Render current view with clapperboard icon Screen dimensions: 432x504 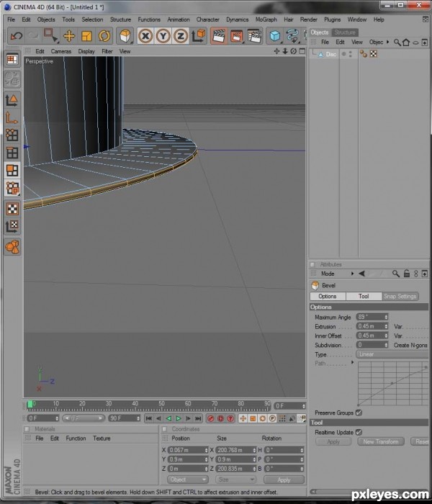click(x=219, y=36)
